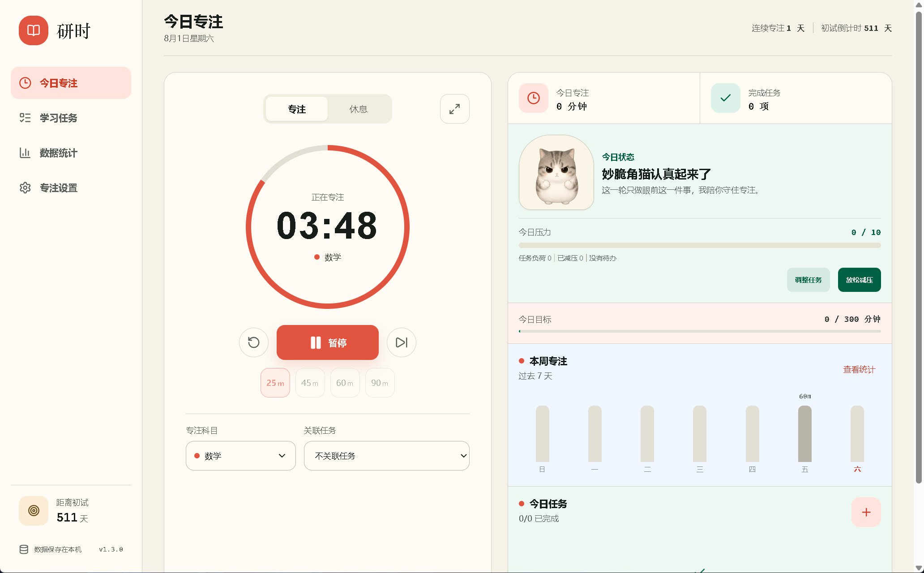Screen dimensions: 924x573
Task: Click the 今日目标 progress bar
Action: (x=700, y=331)
